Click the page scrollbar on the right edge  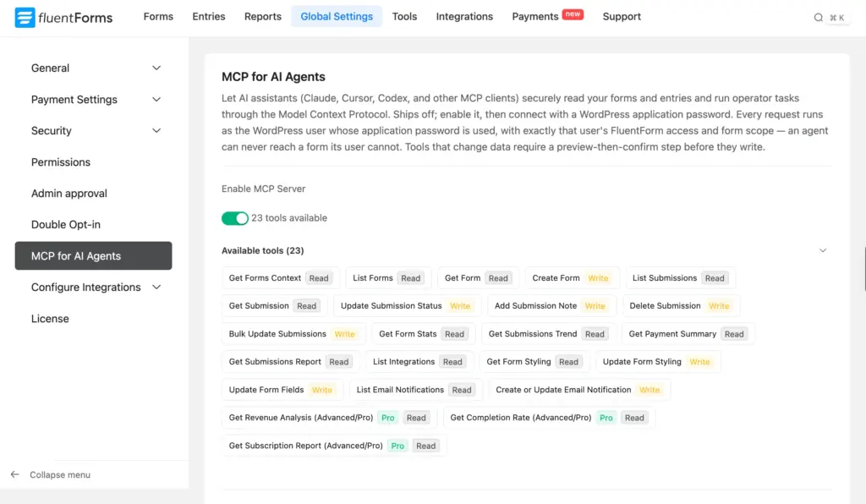point(864,269)
